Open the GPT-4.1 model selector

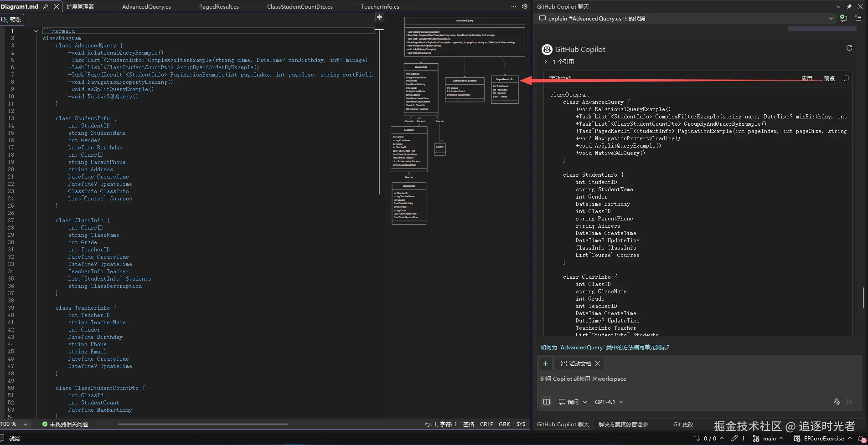pyautogui.click(x=609, y=402)
